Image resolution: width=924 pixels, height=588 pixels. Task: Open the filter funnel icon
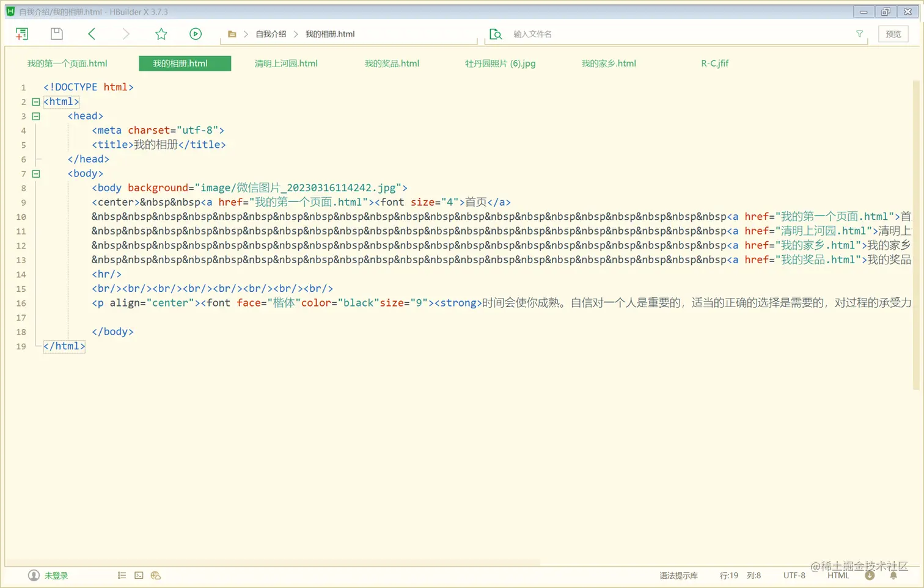860,34
